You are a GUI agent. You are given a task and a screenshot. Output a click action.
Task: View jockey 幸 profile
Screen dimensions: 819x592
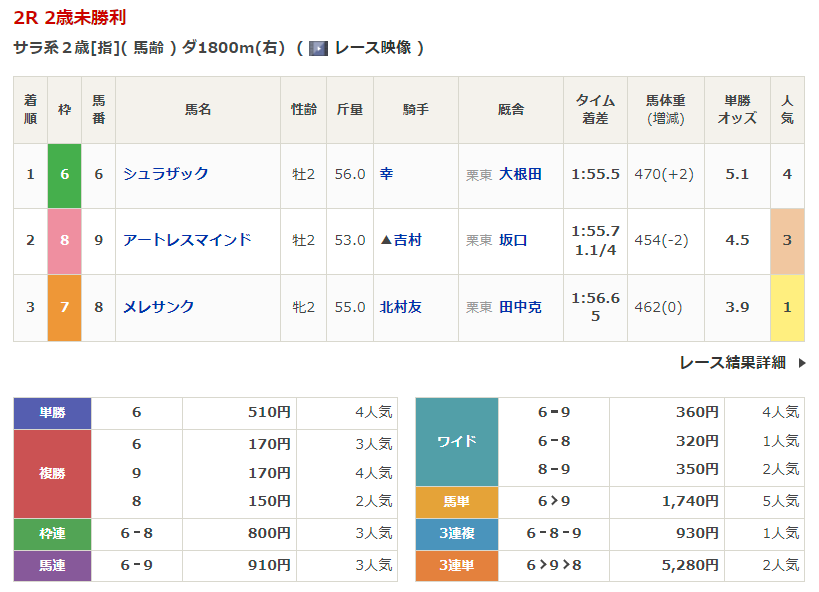pyautogui.click(x=387, y=174)
